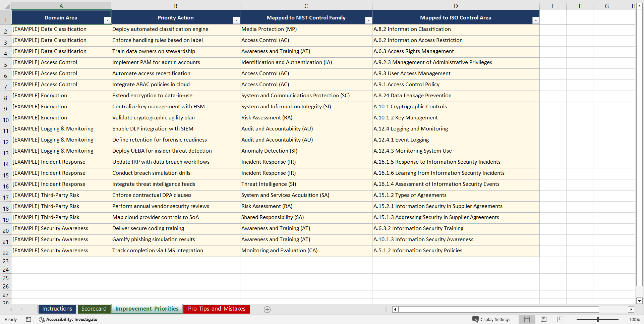Click the Accessibility: Investigate button

(71, 319)
